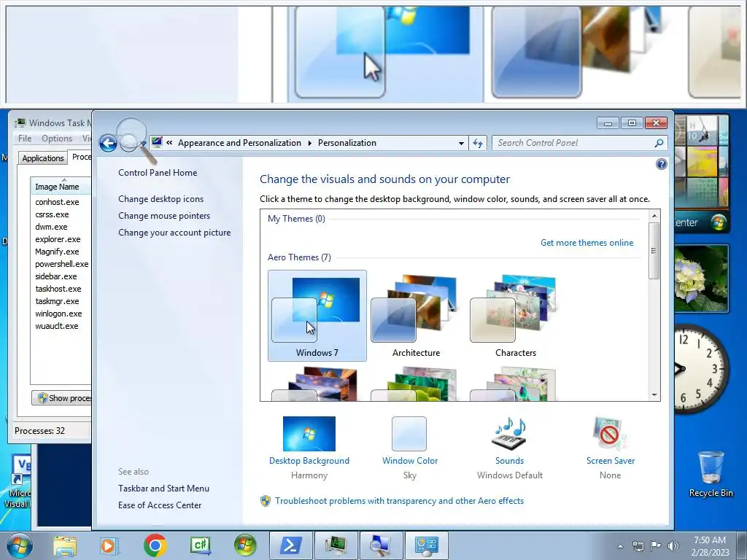Switch to the Magnifier taskbar button

[382, 545]
